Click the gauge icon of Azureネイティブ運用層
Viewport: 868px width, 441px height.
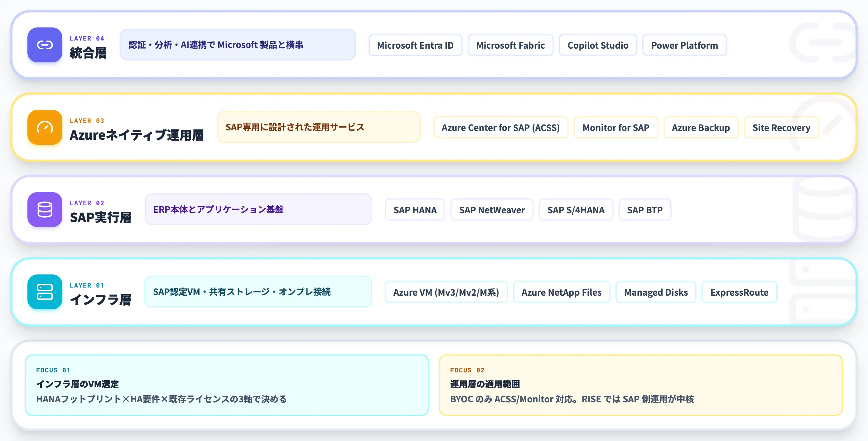pyautogui.click(x=45, y=127)
